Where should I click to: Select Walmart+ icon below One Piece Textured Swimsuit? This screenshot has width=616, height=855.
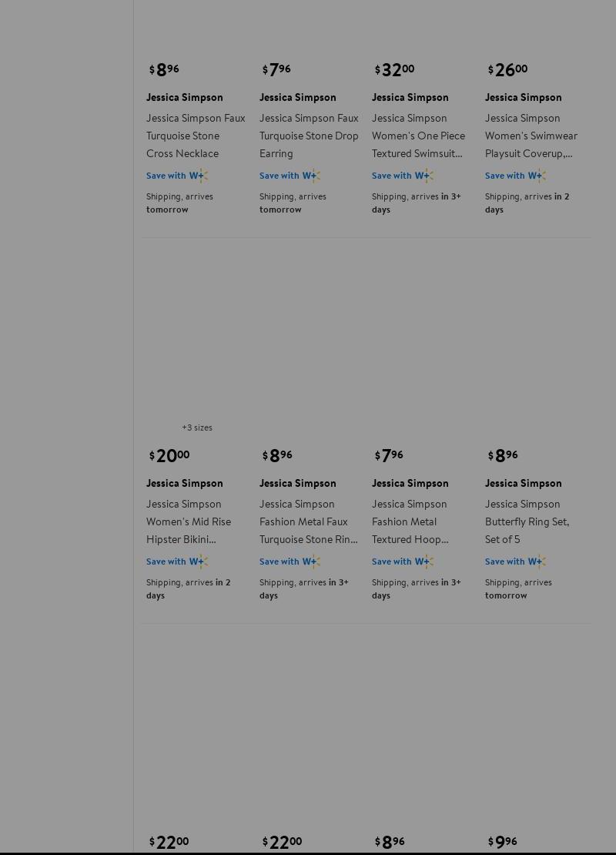[424, 176]
